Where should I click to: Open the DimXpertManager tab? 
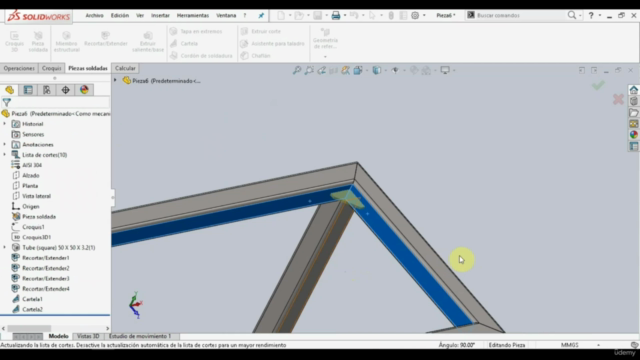pyautogui.click(x=65, y=90)
